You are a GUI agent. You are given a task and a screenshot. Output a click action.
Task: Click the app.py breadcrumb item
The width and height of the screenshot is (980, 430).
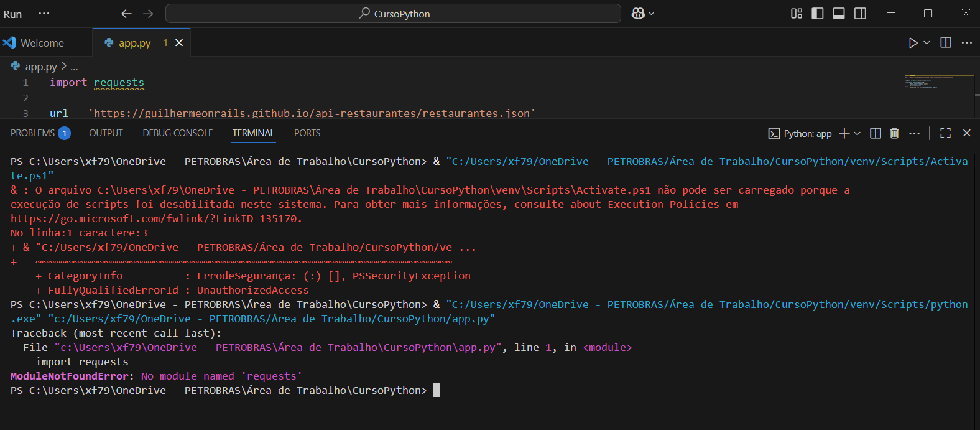point(41,67)
